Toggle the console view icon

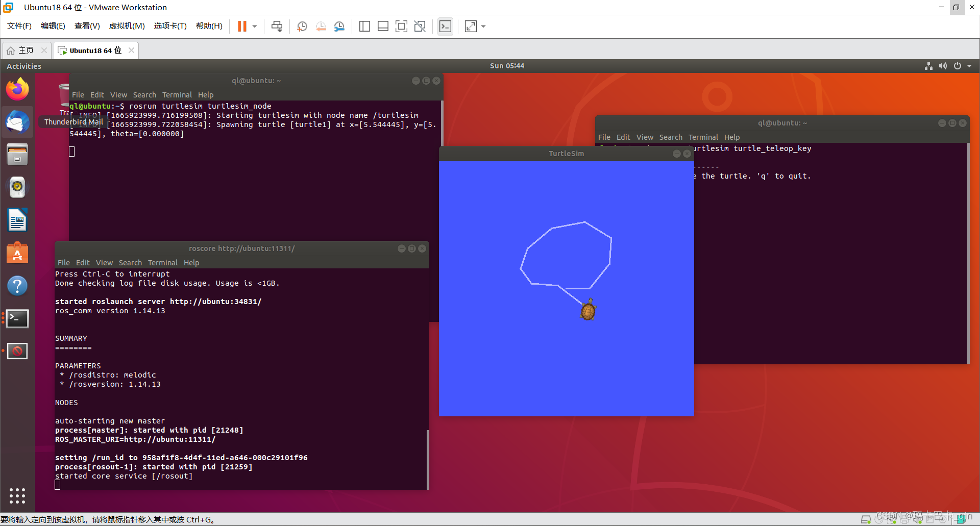click(445, 26)
